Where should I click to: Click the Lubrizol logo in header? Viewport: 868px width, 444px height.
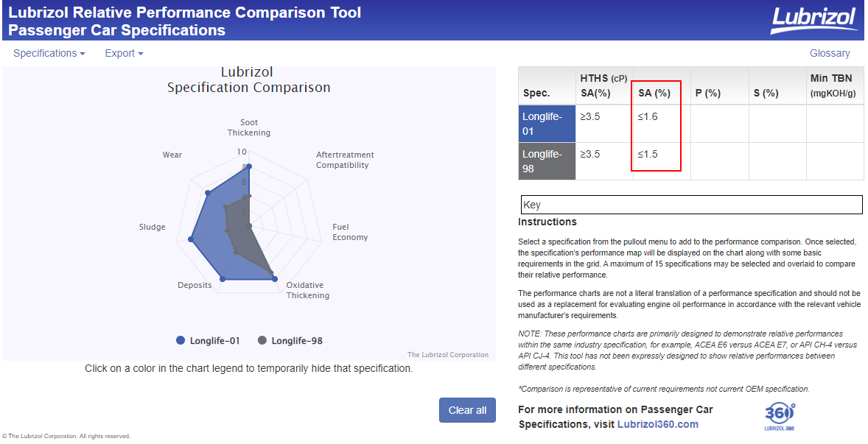813,20
